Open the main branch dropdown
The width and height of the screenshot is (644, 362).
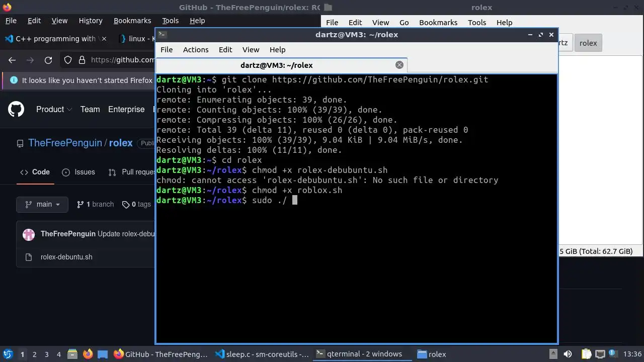[x=42, y=204]
